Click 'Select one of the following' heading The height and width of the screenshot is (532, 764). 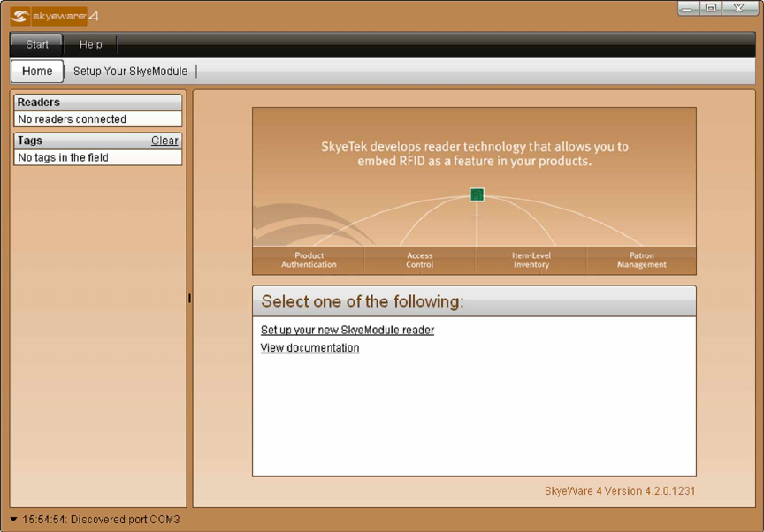pos(363,301)
